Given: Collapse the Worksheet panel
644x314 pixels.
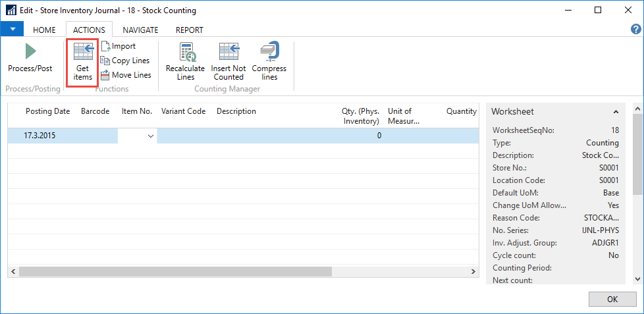Looking at the screenshot, I should tap(616, 112).
